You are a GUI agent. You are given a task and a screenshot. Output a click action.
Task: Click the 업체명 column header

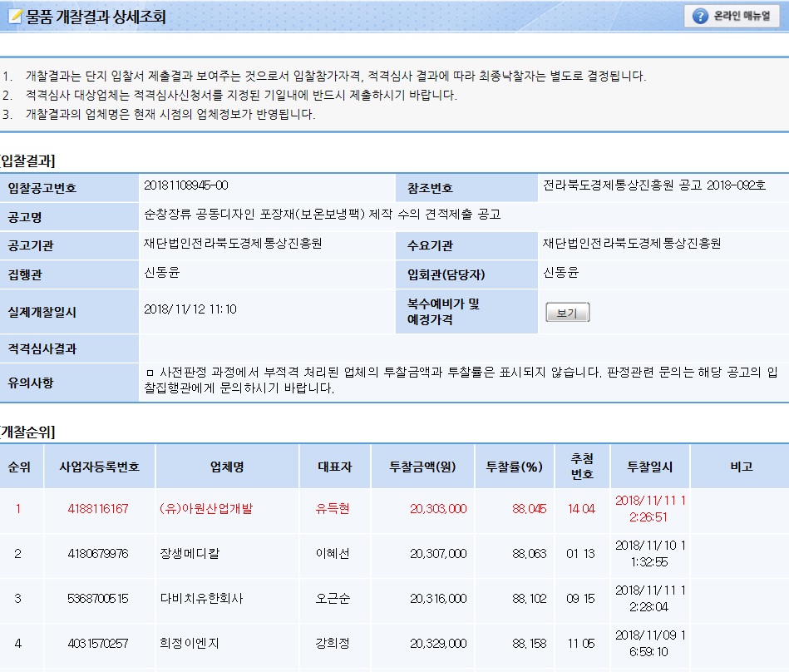point(226,467)
